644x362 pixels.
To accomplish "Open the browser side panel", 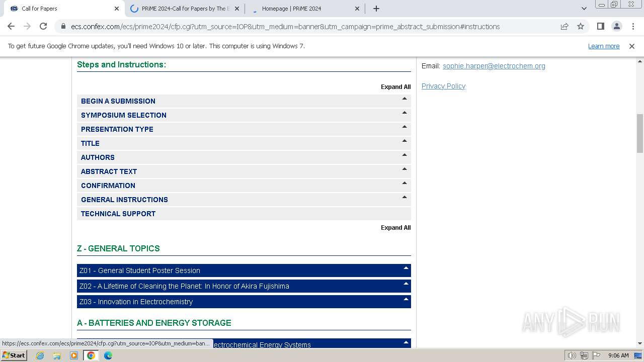I will point(600,26).
